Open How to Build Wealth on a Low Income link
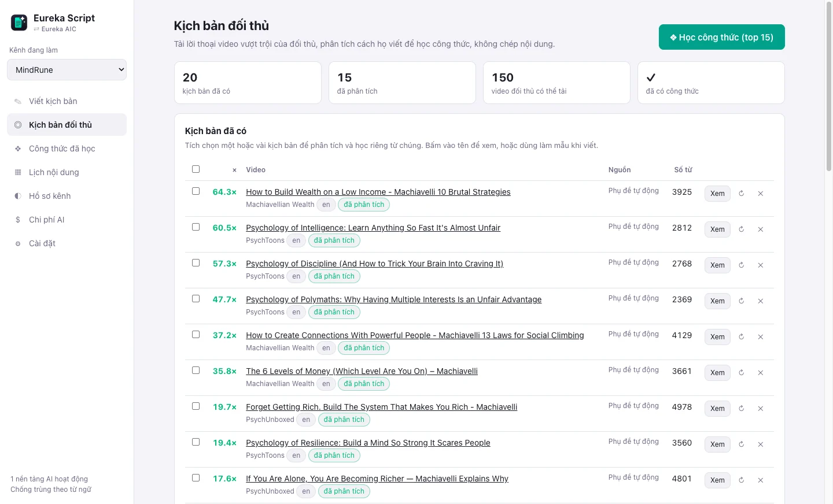The image size is (833, 504). 378,192
